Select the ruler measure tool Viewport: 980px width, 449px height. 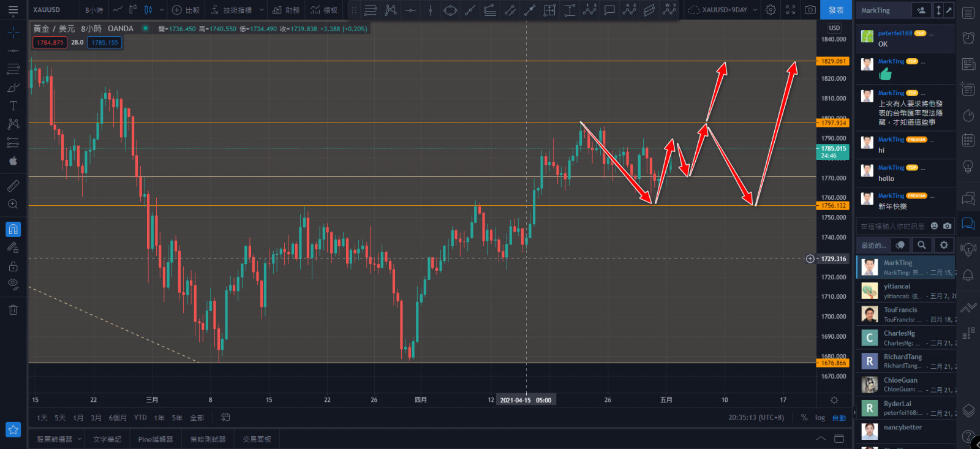pos(13,186)
